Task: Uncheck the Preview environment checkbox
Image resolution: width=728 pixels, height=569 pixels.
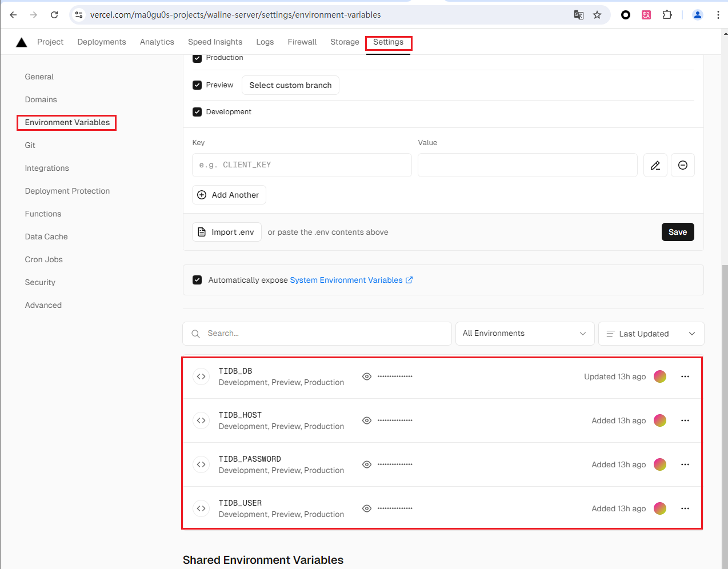Action: [x=197, y=85]
